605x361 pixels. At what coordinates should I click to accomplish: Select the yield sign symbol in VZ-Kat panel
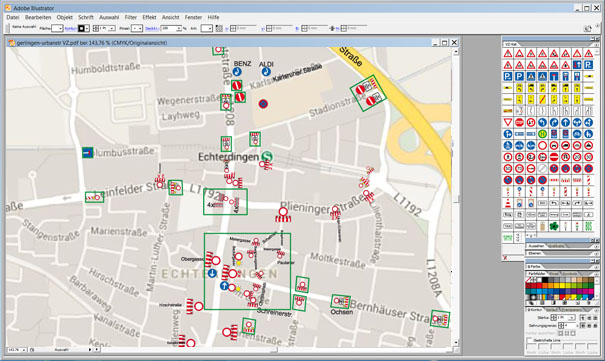pos(508,122)
